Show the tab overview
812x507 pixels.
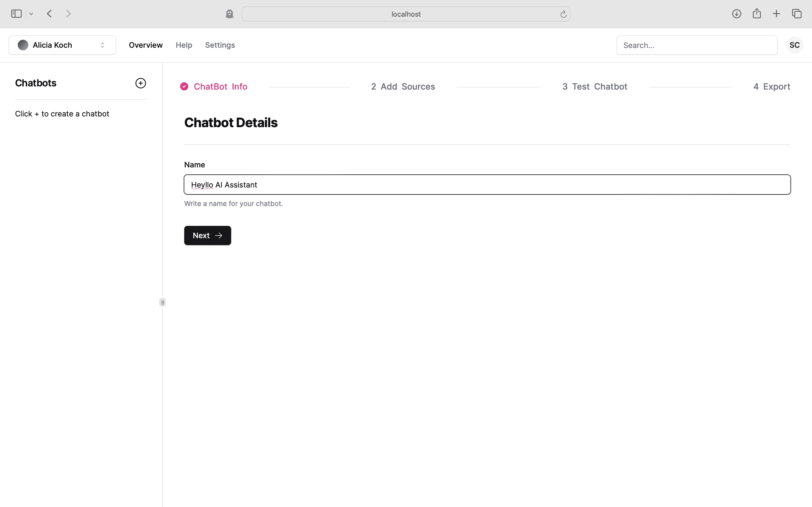click(x=797, y=14)
